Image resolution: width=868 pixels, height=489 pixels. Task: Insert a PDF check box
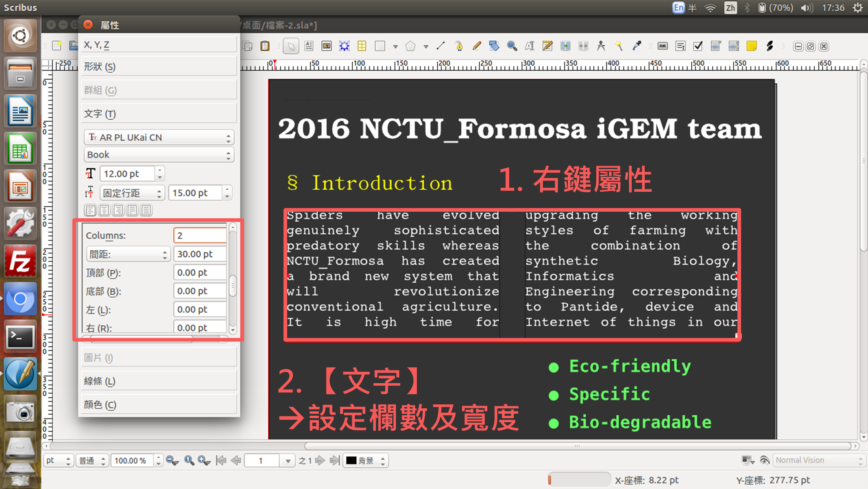(x=698, y=46)
